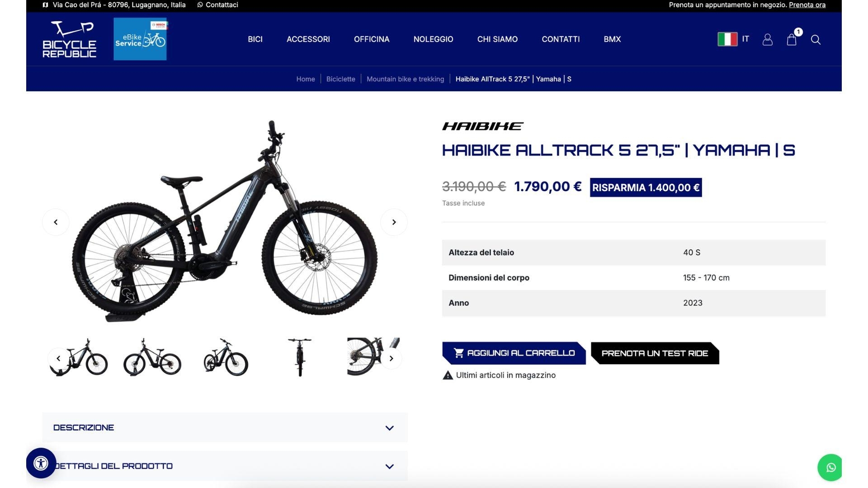Open the shopping cart icon
Screen dimensions: 868x488
(x=792, y=39)
